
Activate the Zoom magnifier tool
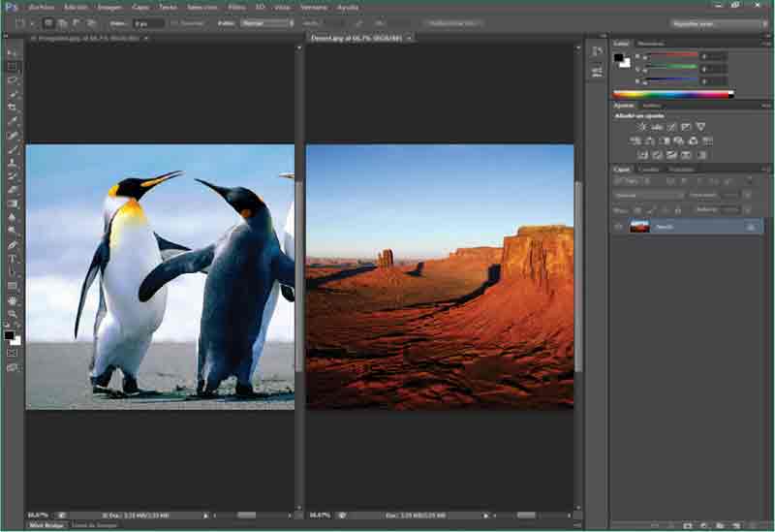tap(13, 314)
